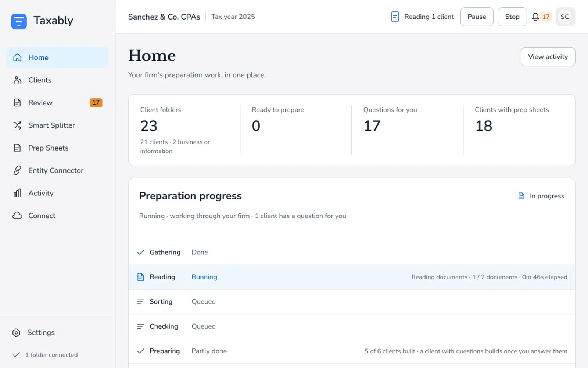Click the Preparation progress heading

[x=190, y=196]
